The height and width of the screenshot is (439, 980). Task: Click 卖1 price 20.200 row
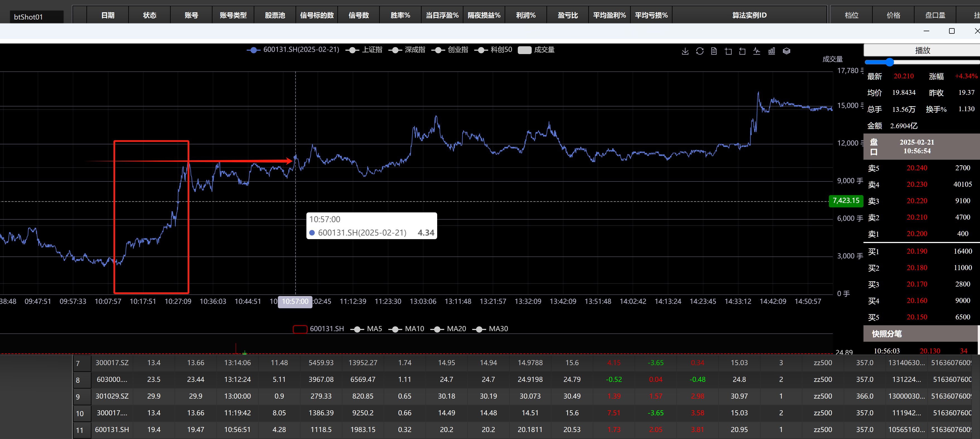[921, 234]
